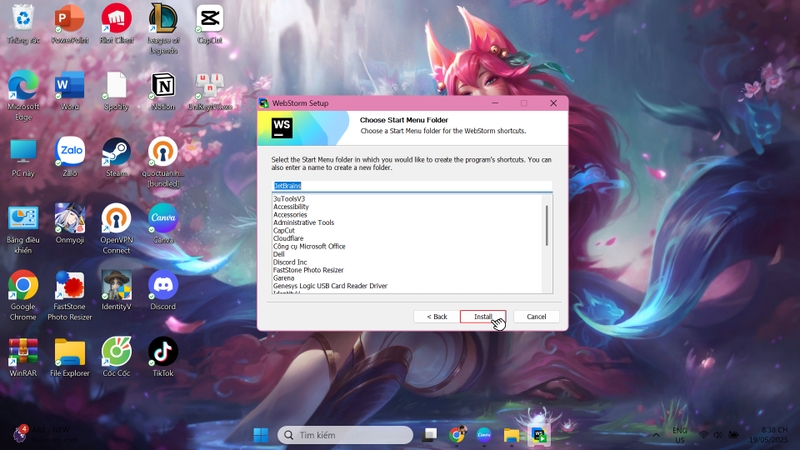The image size is (800, 450).
Task: Select Cloudflare in the folder list
Action: pos(288,238)
